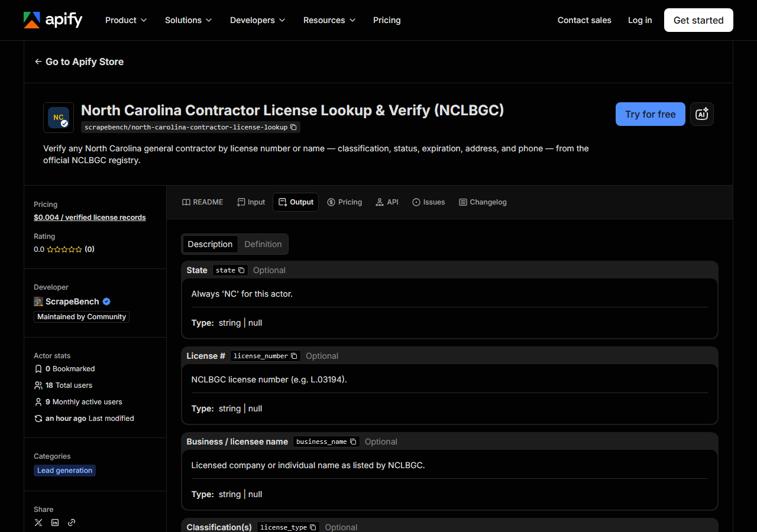Expand the Product menu
This screenshot has height=532, width=757.
click(126, 20)
